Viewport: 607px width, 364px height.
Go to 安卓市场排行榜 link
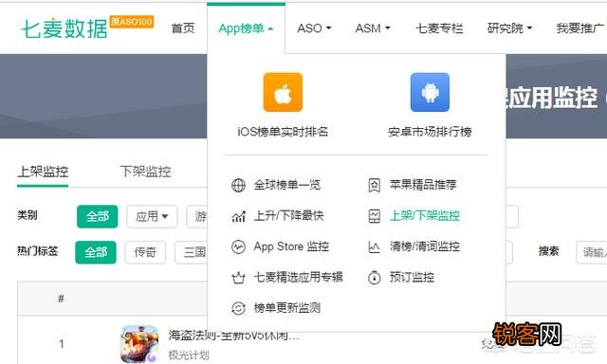click(x=430, y=132)
